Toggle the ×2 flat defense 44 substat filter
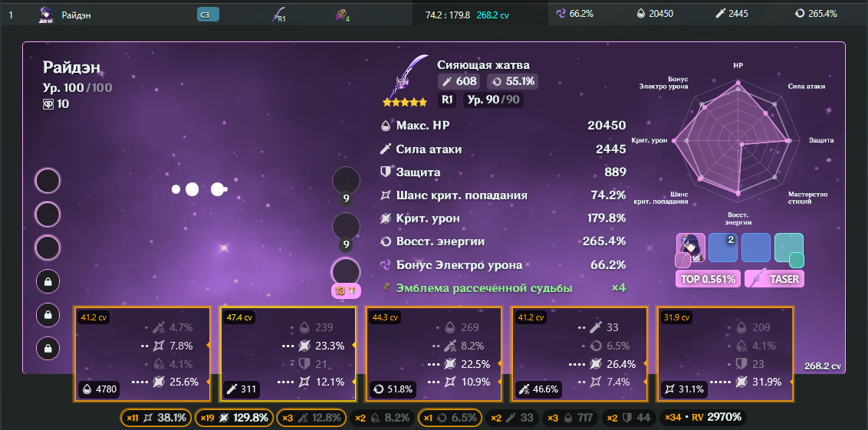This screenshot has width=868, height=430. (x=628, y=418)
